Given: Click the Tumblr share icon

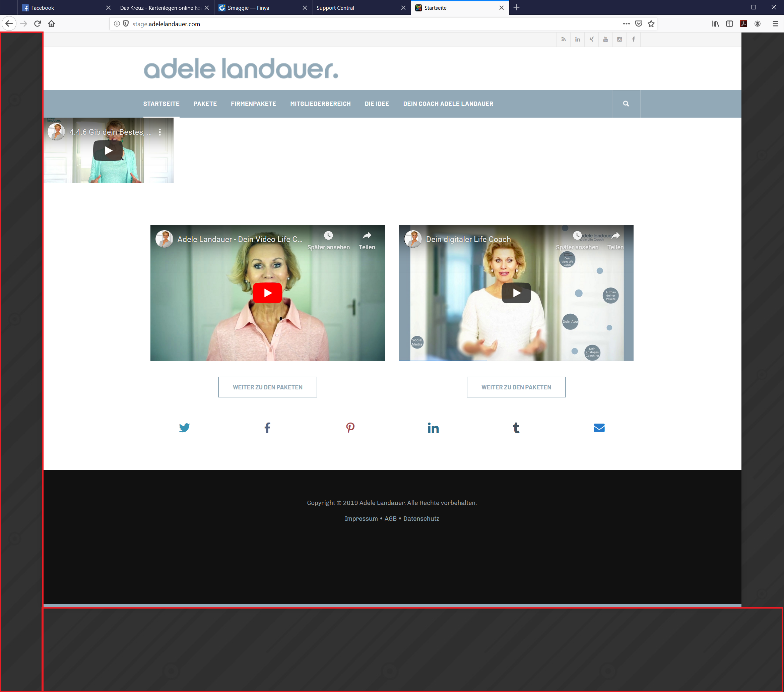Looking at the screenshot, I should [516, 428].
